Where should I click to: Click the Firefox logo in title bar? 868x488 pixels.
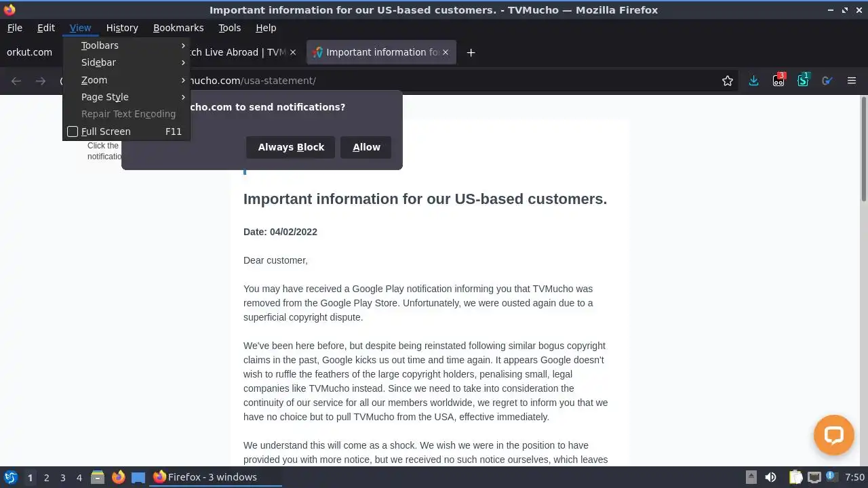coord(9,9)
